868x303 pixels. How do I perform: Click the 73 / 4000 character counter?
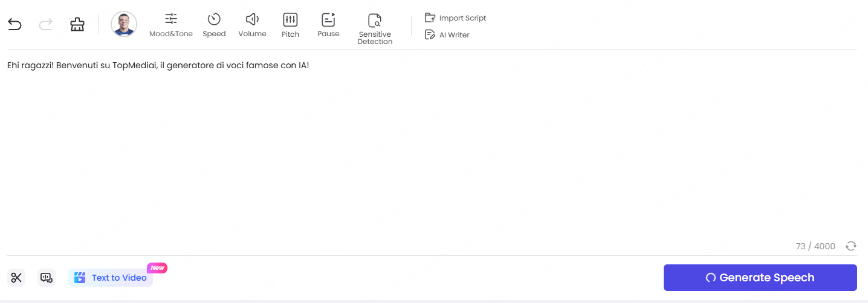[815, 246]
